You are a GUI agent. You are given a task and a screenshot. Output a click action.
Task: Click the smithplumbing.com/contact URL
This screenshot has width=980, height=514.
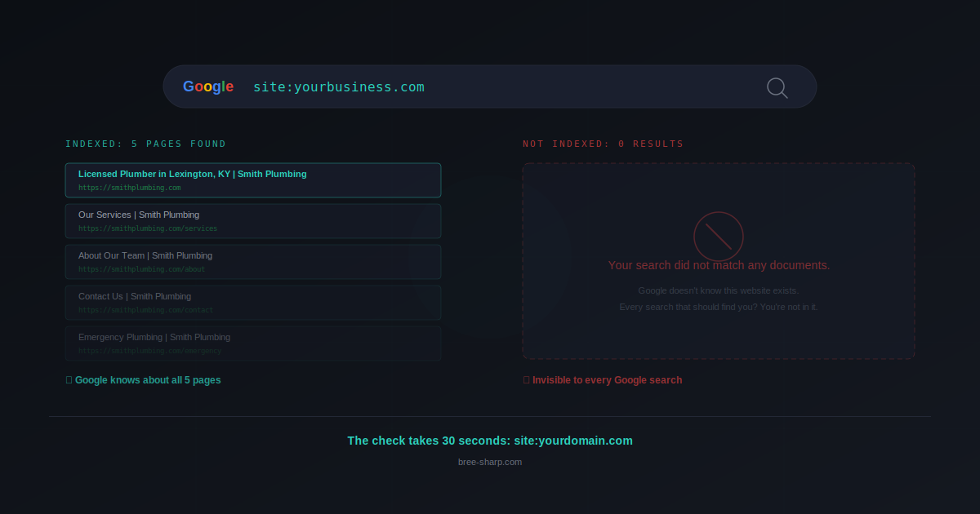click(x=145, y=310)
